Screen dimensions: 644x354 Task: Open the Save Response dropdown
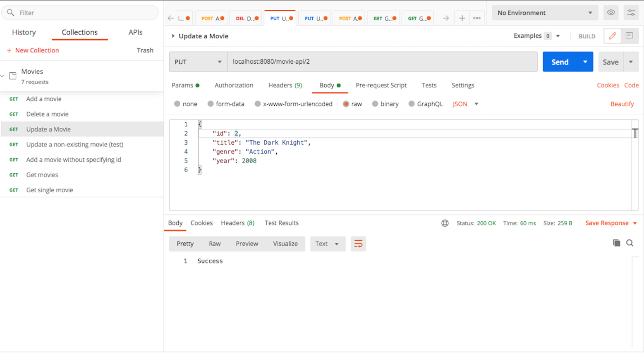pos(611,223)
